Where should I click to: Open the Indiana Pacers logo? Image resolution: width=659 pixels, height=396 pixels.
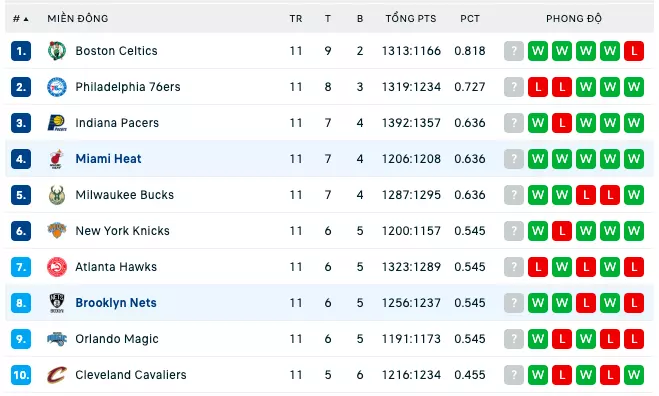point(57,123)
